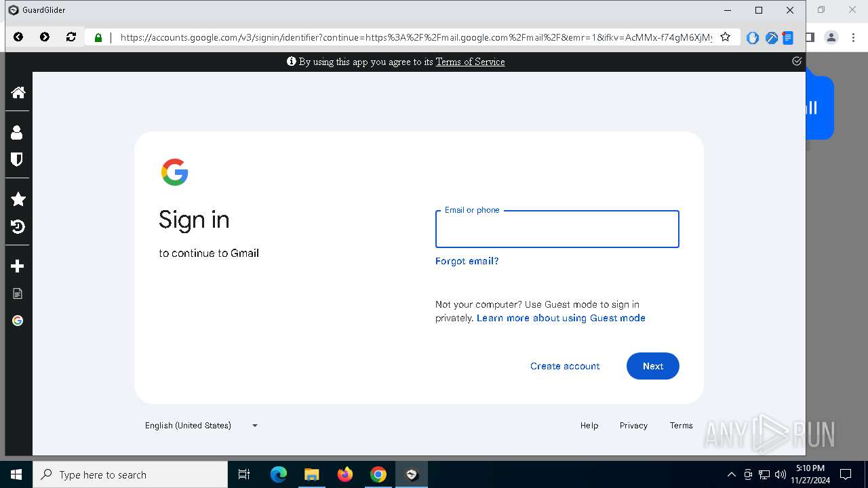Open the document notes sidebar icon

(18, 293)
